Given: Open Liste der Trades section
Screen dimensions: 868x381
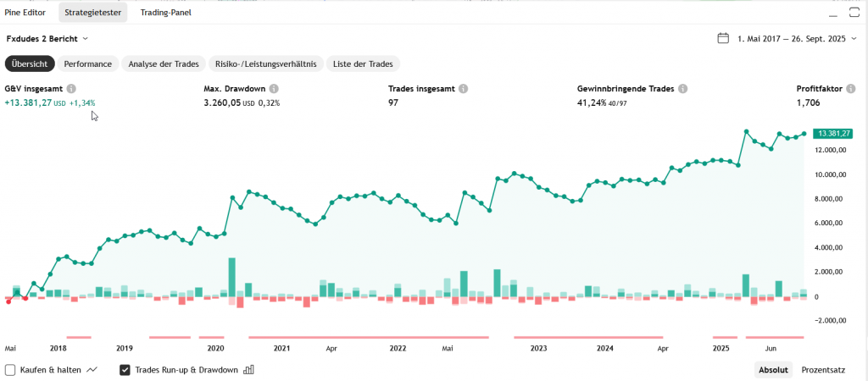Looking at the screenshot, I should point(363,63).
